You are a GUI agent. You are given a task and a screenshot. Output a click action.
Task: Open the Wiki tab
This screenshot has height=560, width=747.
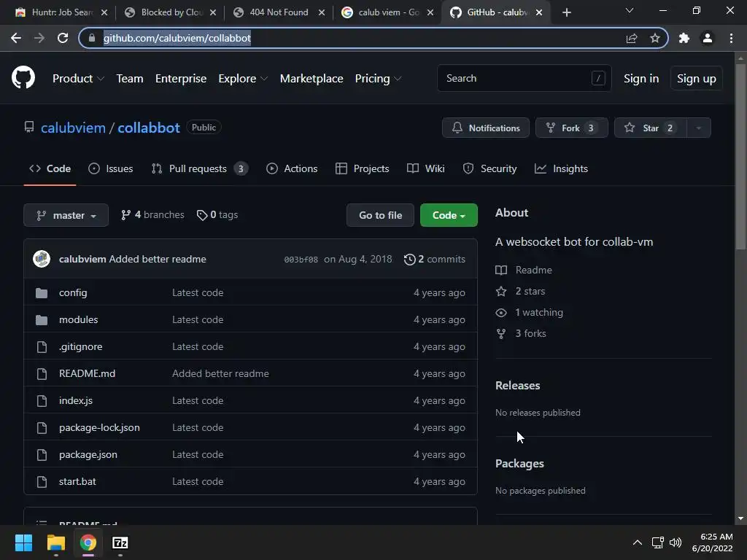[x=426, y=168]
